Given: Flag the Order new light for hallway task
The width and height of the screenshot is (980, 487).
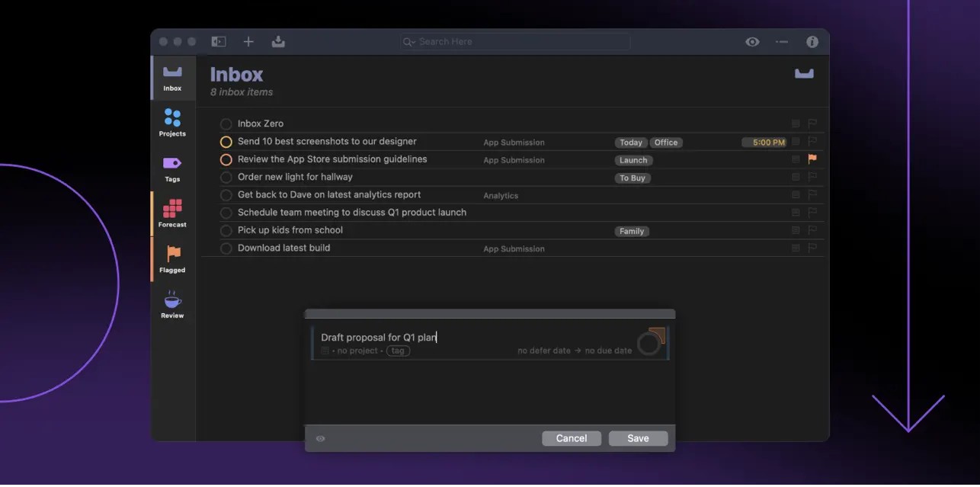Looking at the screenshot, I should tap(812, 177).
